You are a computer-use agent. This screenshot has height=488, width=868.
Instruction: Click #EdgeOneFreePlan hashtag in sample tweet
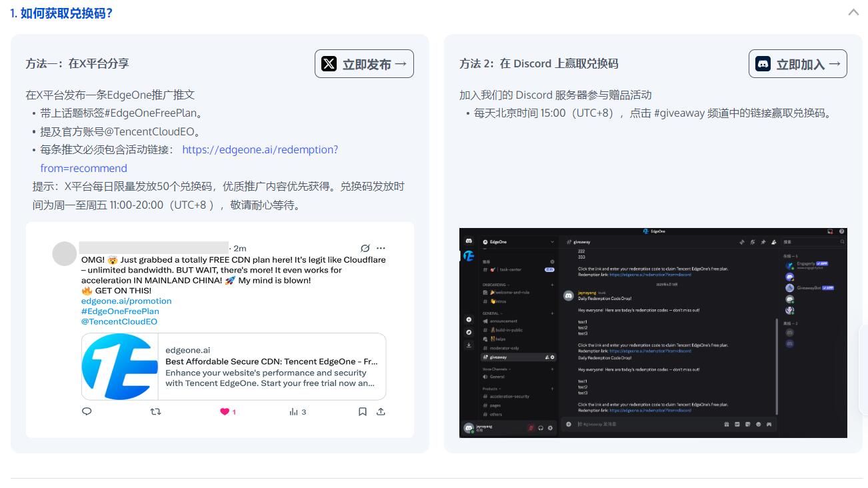click(120, 311)
